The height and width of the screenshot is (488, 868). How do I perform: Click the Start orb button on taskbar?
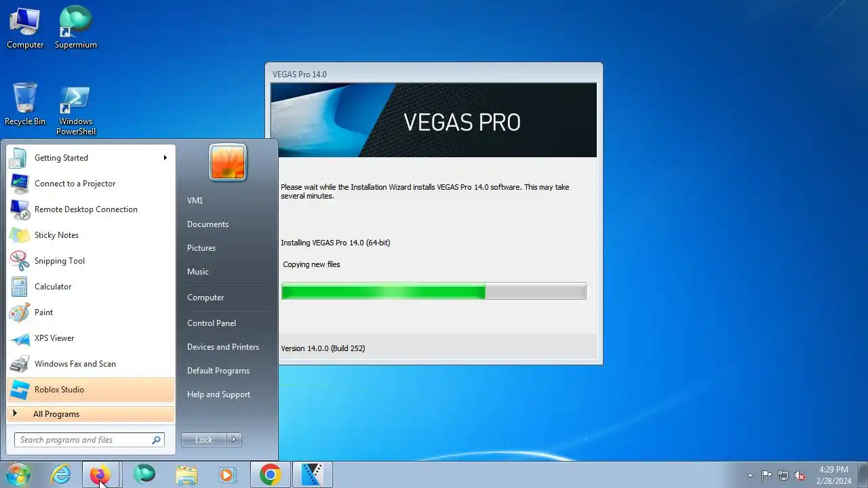(x=18, y=474)
